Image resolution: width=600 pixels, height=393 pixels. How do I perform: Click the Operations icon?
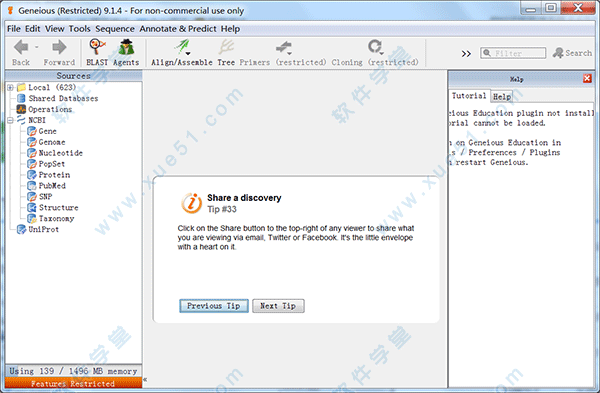tap(21, 109)
